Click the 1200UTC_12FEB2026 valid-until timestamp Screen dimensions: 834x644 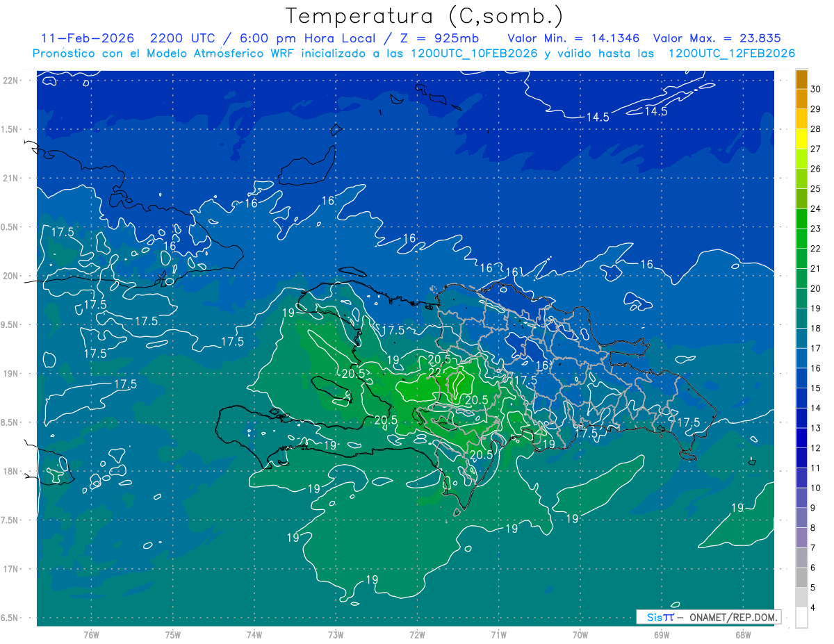pyautogui.click(x=731, y=53)
